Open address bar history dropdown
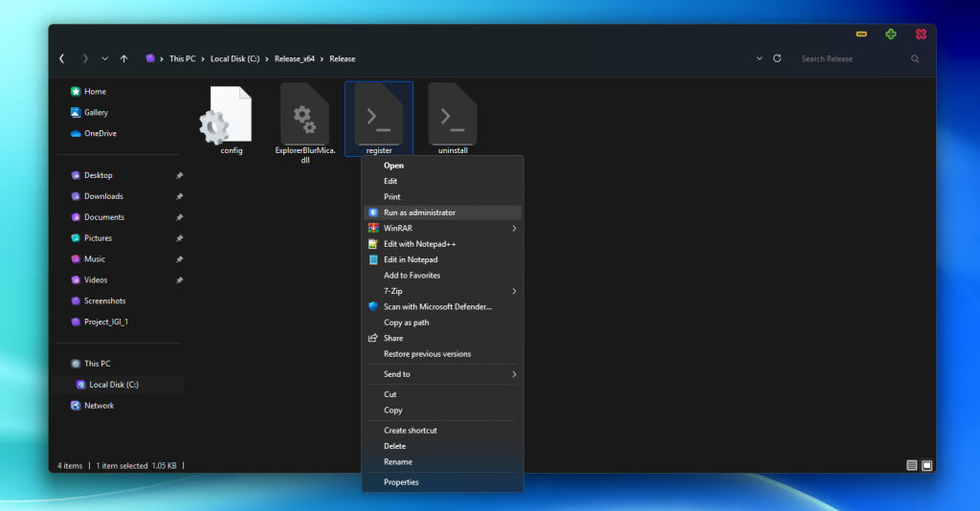This screenshot has width=980, height=511. [760, 58]
